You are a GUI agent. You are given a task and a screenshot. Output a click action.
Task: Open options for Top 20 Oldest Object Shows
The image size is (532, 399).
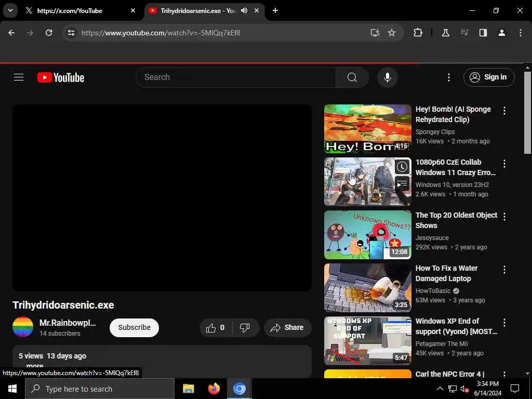pyautogui.click(x=504, y=216)
